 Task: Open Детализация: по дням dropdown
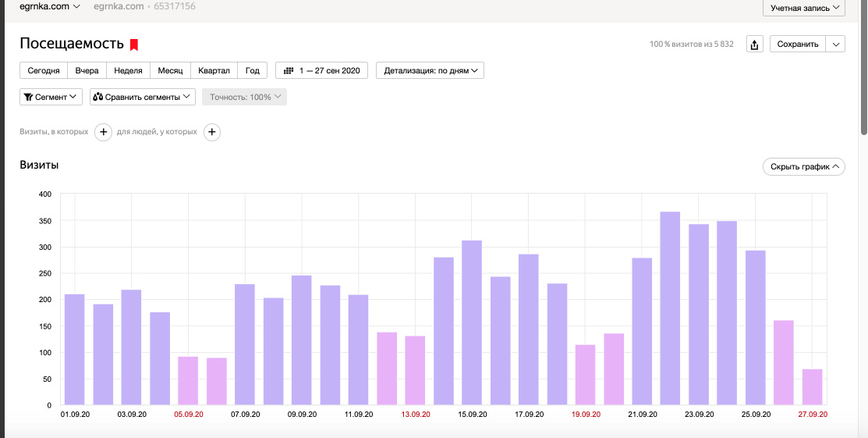(x=430, y=70)
